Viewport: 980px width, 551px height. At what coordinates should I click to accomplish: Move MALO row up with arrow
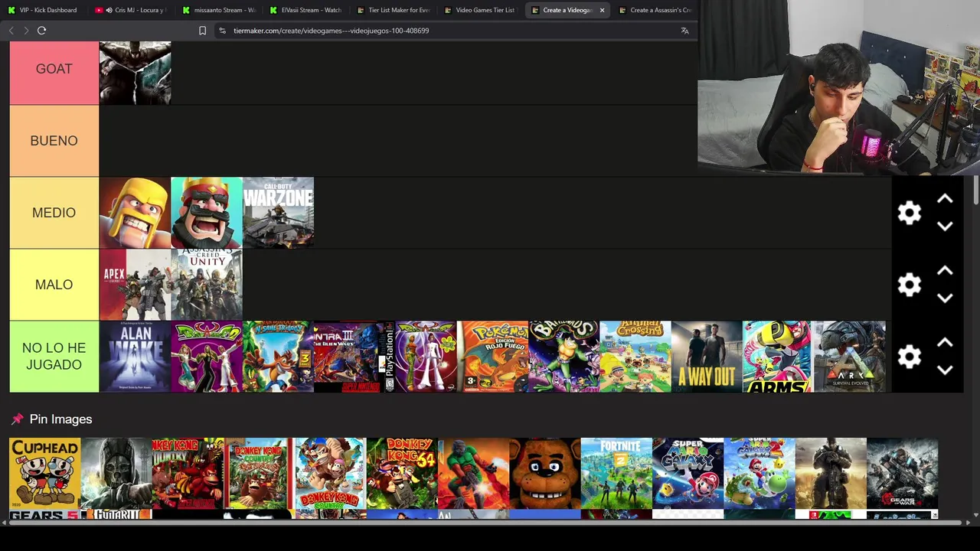tap(945, 271)
